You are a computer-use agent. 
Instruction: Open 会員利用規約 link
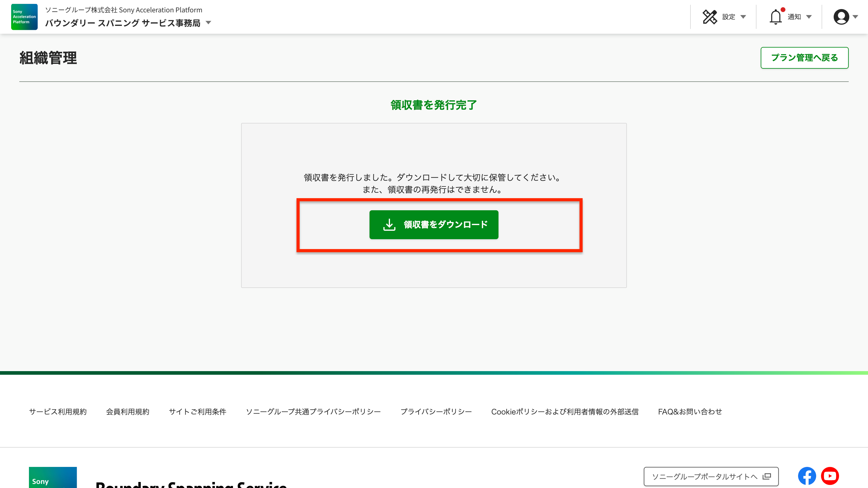coord(128,411)
